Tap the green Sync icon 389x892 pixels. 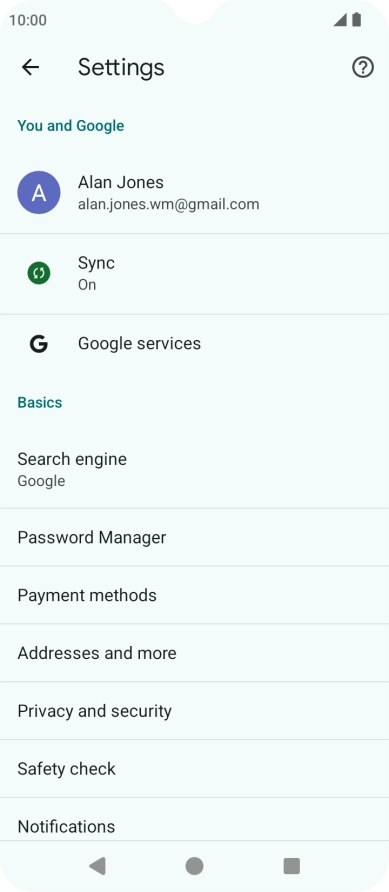coord(39,273)
